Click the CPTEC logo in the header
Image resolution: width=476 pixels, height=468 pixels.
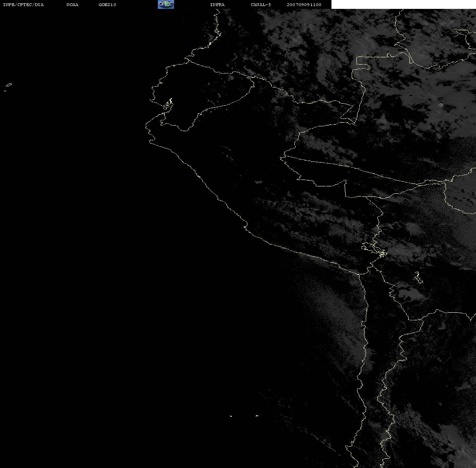tap(166, 4)
